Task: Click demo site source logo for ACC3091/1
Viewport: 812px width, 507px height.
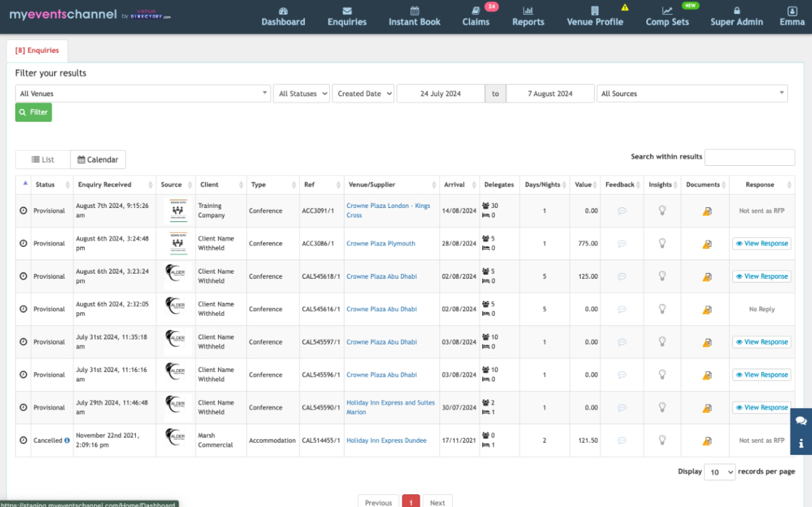Action: click(179, 211)
